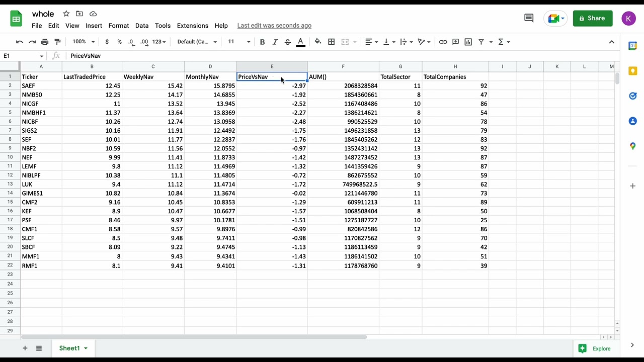Viewport: 644px width, 362px height.
Task: Open the Sheet1 tab menu arrow
Action: coord(86,348)
